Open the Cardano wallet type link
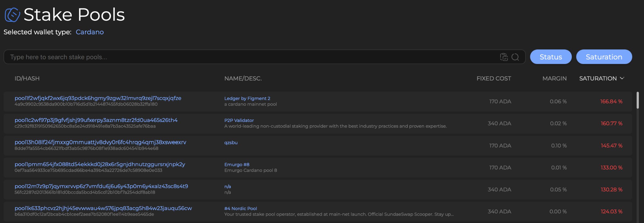This screenshot has height=223, width=644. 90,32
